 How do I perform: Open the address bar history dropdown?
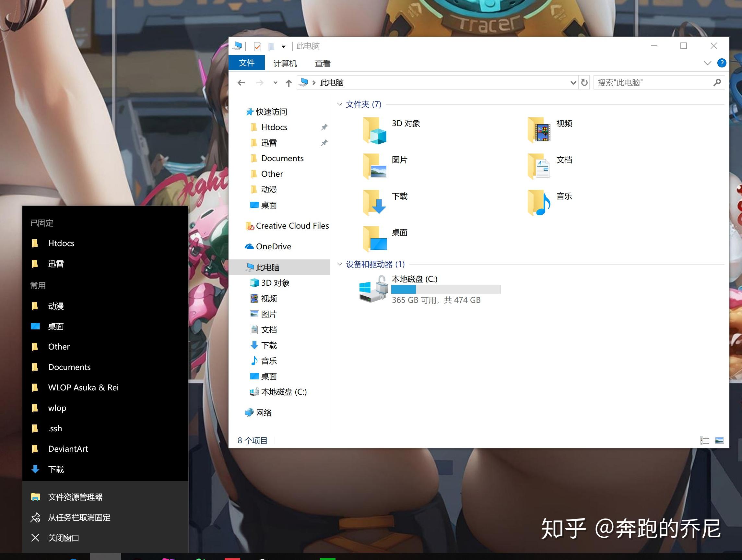pos(573,83)
